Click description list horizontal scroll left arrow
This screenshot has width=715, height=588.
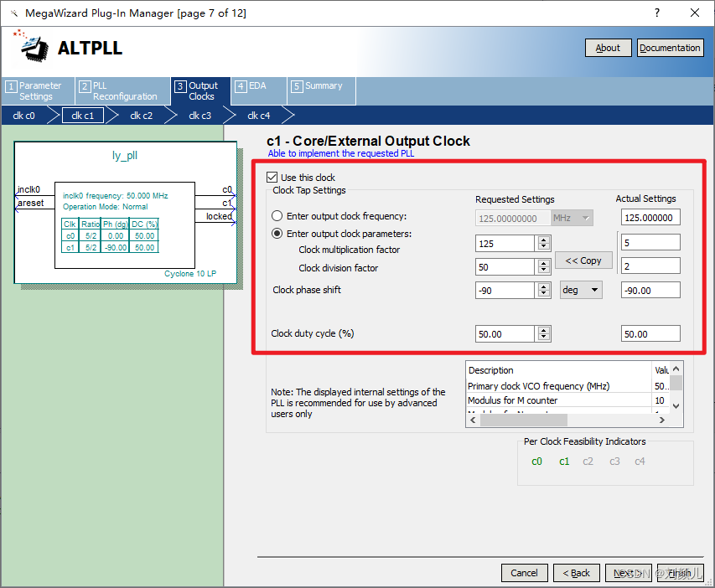pyautogui.click(x=473, y=420)
